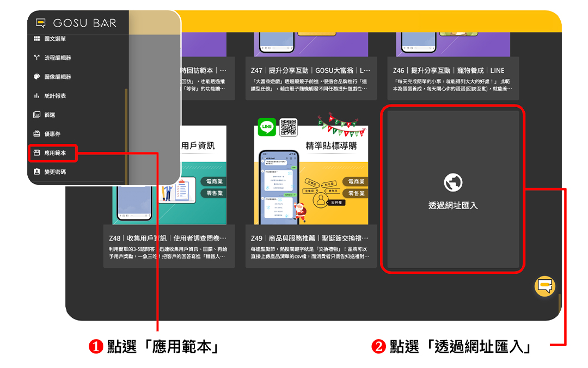Click the 天秤座 label on Z49 thumbnail
The image size is (588, 368).
coord(336,203)
